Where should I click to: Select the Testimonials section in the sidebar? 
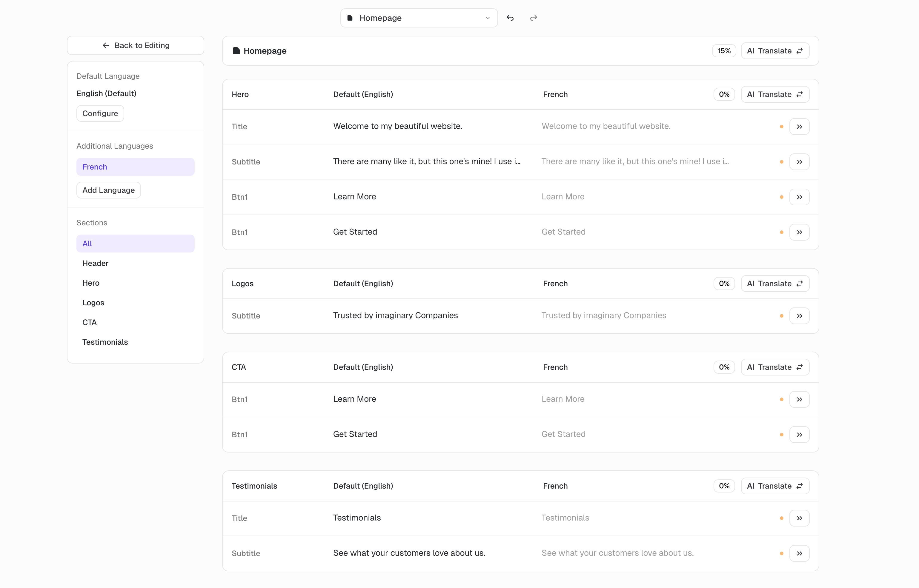(x=105, y=342)
